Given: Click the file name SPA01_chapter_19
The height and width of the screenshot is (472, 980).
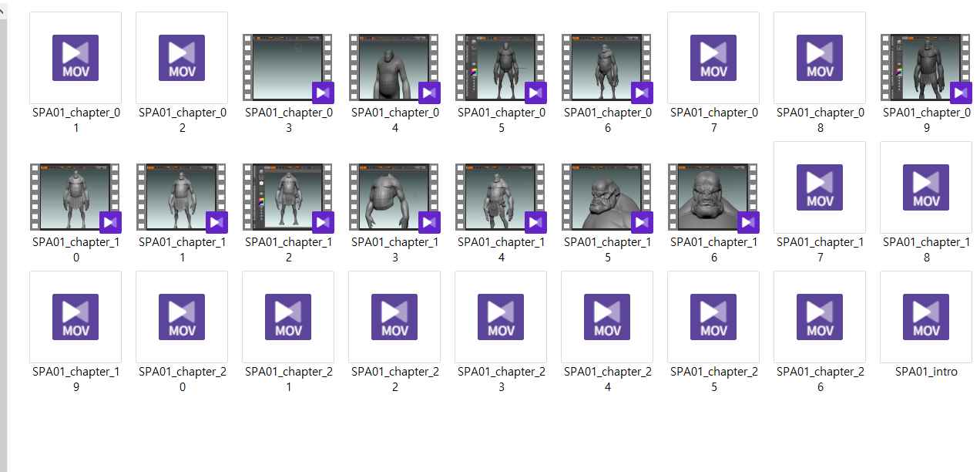Looking at the screenshot, I should pos(76,379).
